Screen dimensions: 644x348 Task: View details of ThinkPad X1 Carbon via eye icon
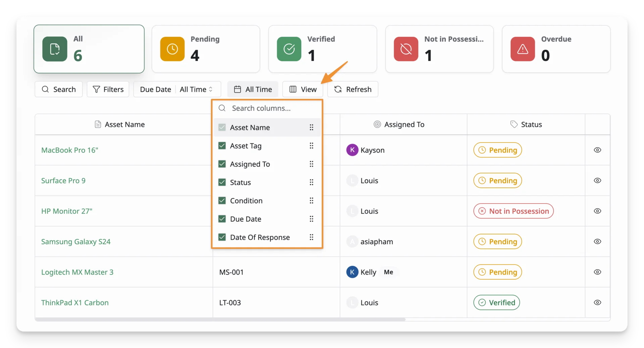pyautogui.click(x=597, y=302)
